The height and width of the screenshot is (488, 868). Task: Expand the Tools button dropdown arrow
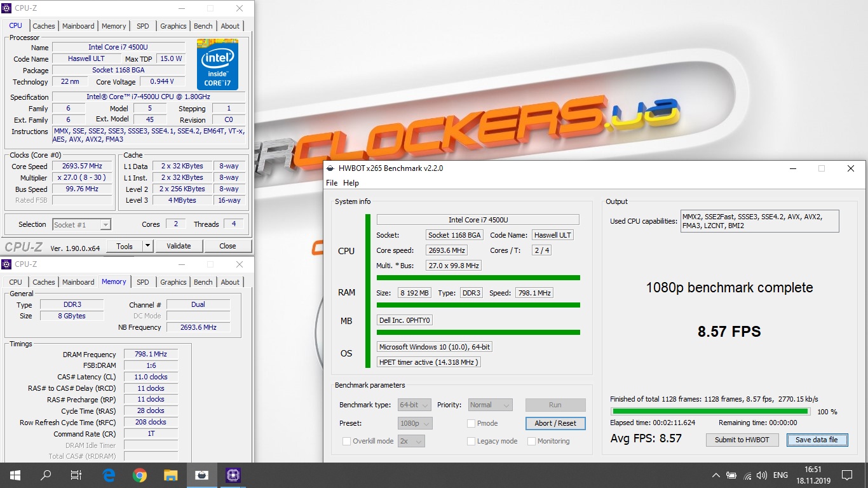[x=147, y=246]
